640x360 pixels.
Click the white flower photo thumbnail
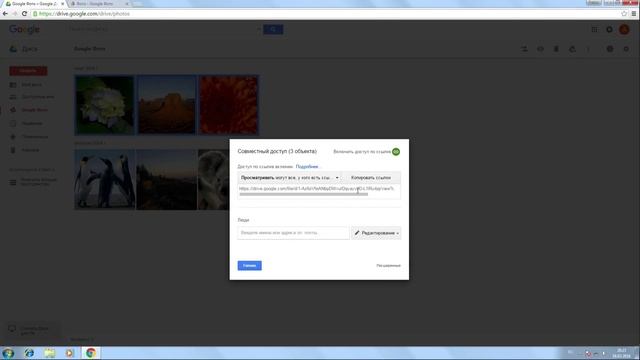(x=104, y=105)
